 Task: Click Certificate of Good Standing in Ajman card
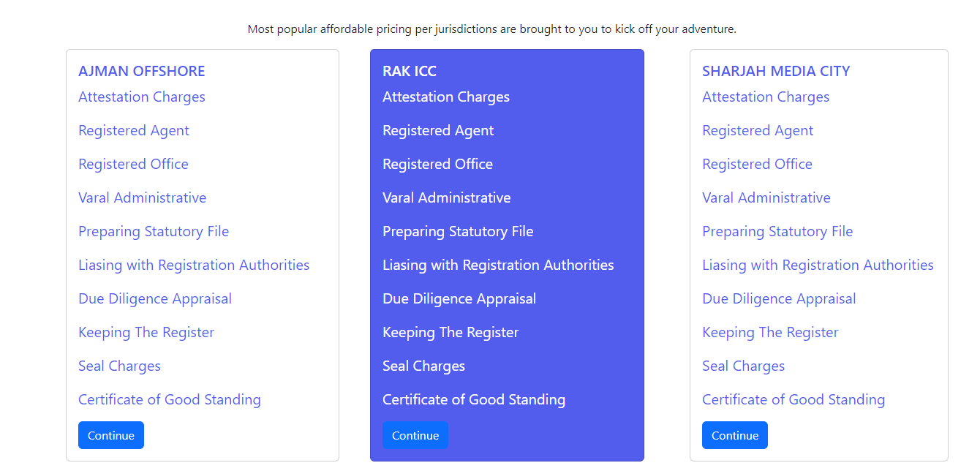click(x=169, y=399)
